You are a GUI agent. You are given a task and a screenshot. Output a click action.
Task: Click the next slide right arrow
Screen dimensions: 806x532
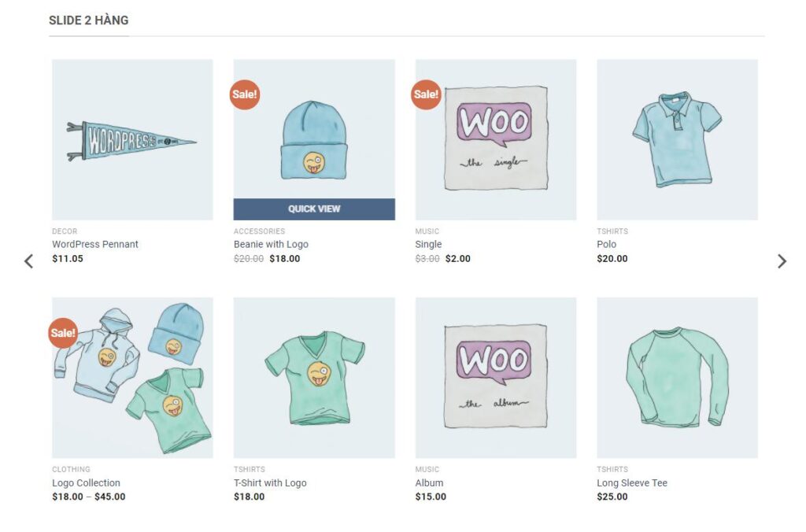[782, 261]
